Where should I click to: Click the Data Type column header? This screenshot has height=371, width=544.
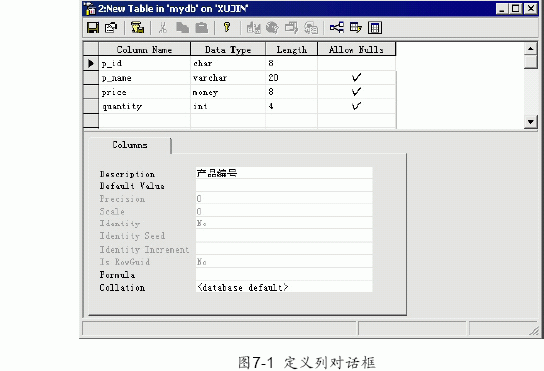coord(228,49)
